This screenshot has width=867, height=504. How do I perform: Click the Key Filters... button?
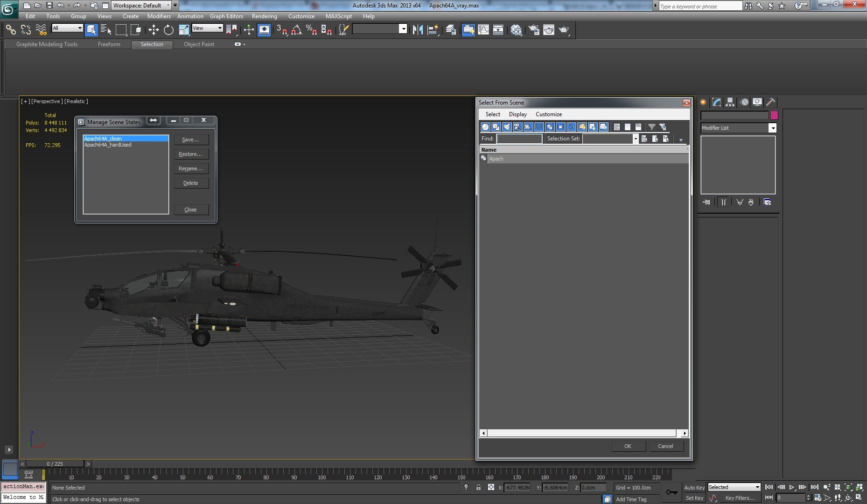click(x=740, y=498)
